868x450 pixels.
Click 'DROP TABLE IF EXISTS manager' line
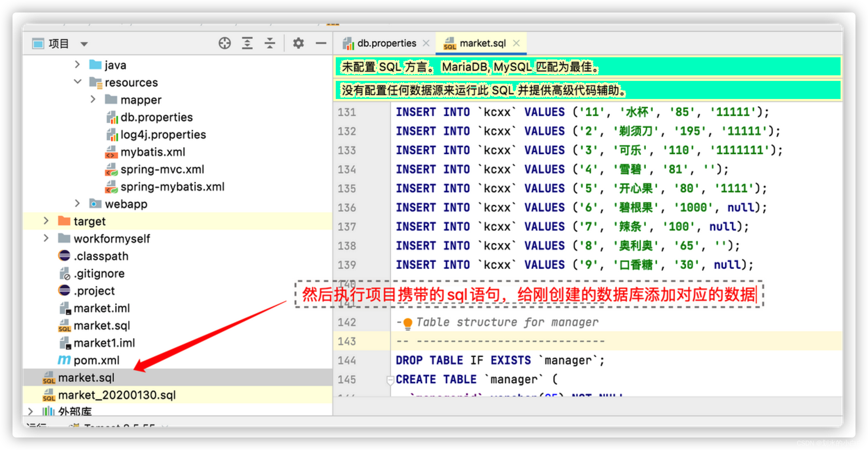[x=500, y=360]
